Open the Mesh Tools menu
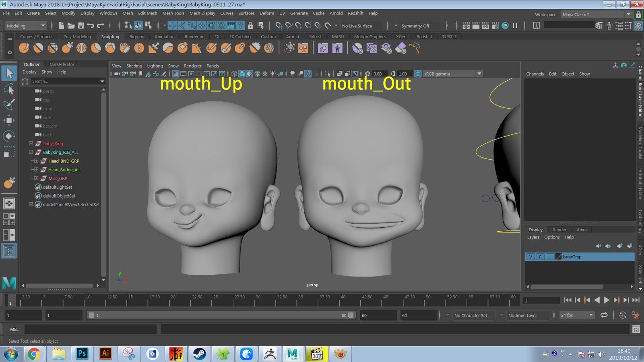Screen dimensions: 644x362 coord(173,13)
